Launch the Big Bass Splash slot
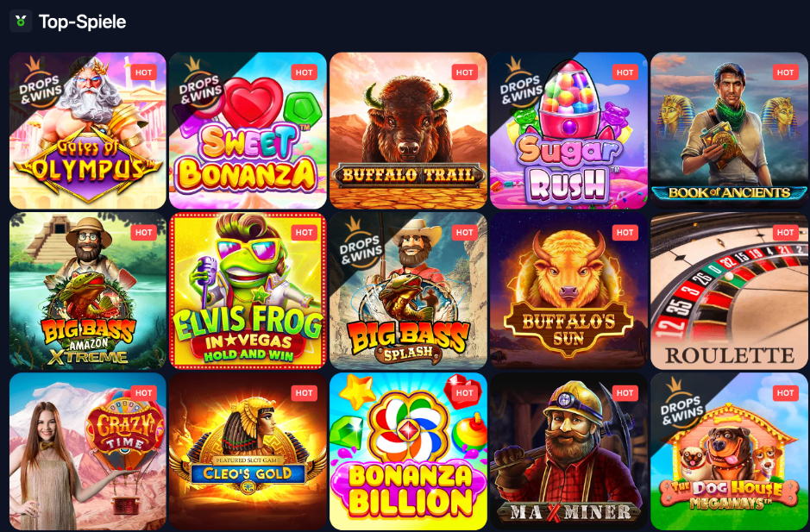The image size is (810, 532). 408,291
